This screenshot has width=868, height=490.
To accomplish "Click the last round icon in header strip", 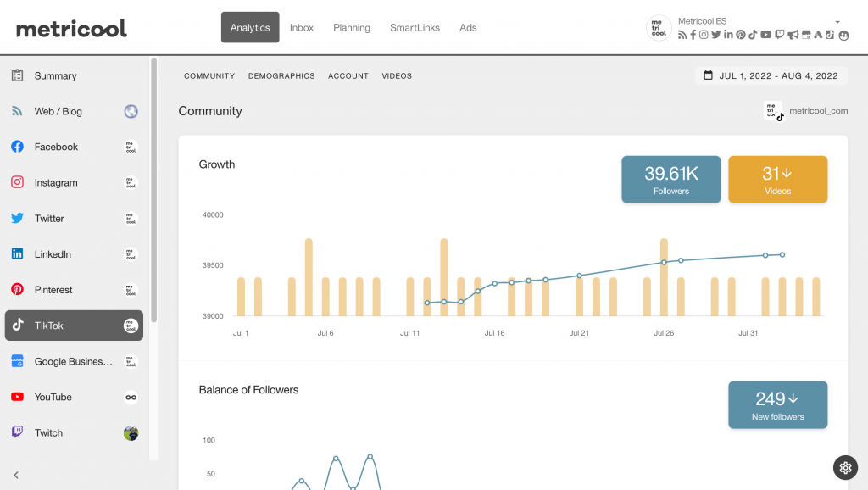I will point(843,36).
